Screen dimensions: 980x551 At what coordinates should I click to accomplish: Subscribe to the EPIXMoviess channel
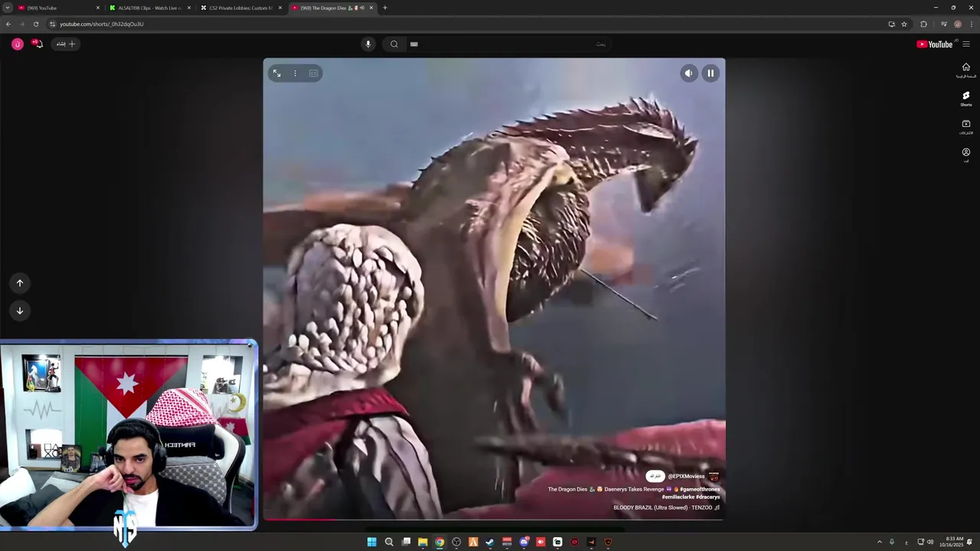(655, 476)
